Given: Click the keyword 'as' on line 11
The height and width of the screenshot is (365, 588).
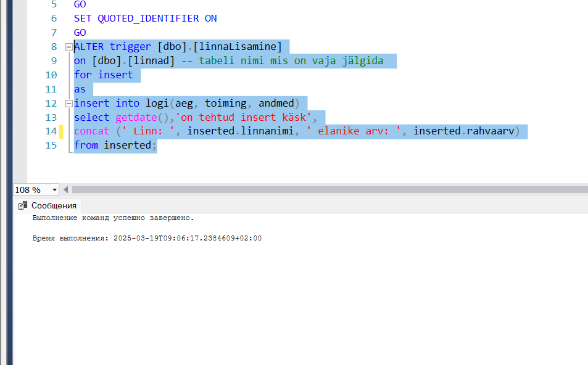Looking at the screenshot, I should point(80,89).
